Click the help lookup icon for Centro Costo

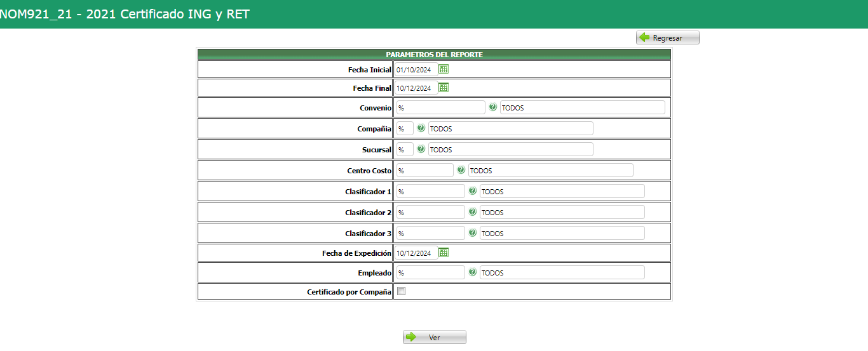[461, 170]
